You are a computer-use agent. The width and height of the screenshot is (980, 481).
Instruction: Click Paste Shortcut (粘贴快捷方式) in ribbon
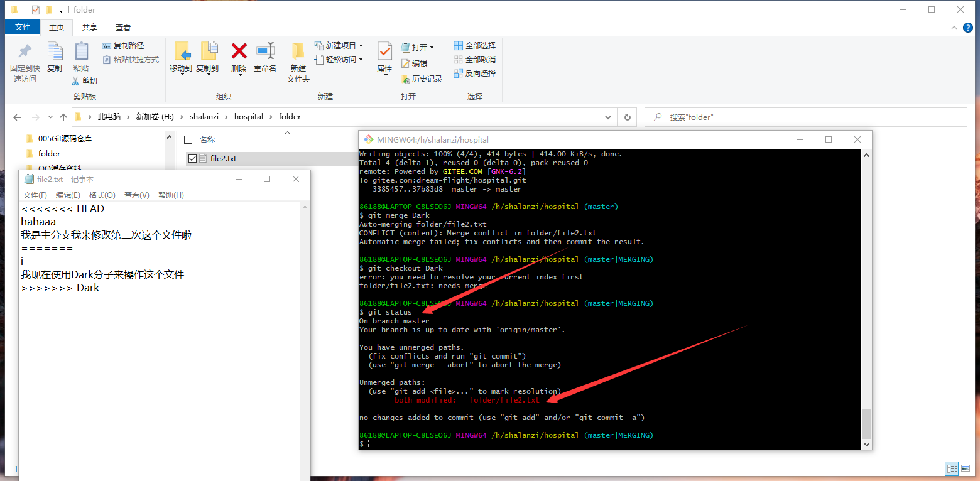click(x=131, y=60)
